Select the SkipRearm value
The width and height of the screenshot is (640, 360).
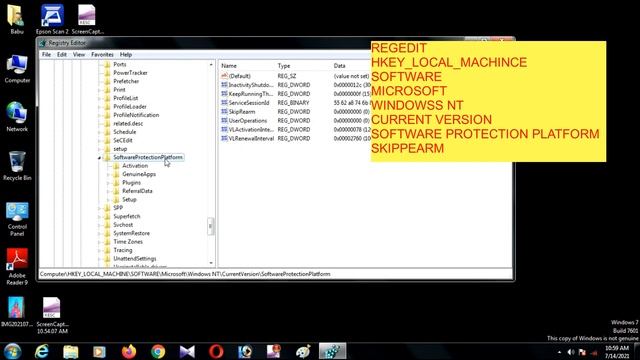coord(242,112)
